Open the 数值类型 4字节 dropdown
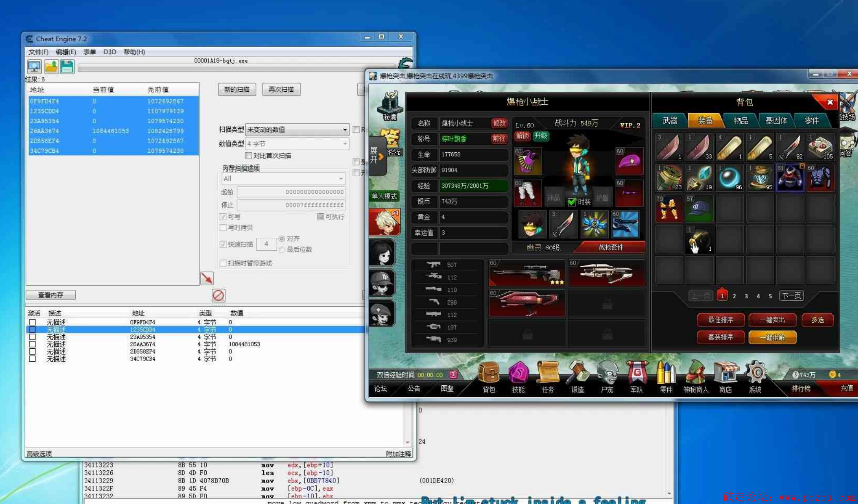858x504 pixels. [297, 144]
